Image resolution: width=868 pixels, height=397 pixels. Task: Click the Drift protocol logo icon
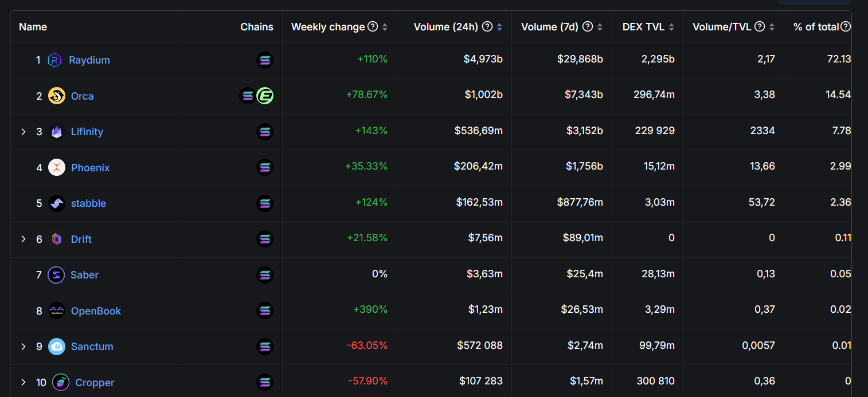coord(57,239)
